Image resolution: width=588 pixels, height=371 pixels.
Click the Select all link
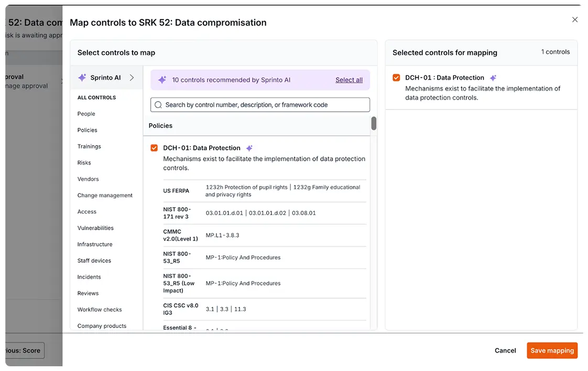coord(349,80)
